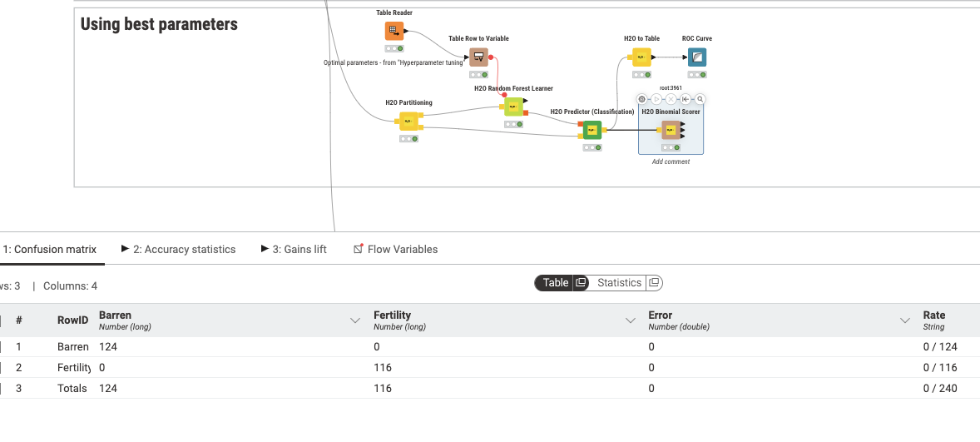980x442 pixels.
Task: Select the H2O Random Forest Learner node
Action: [513, 107]
